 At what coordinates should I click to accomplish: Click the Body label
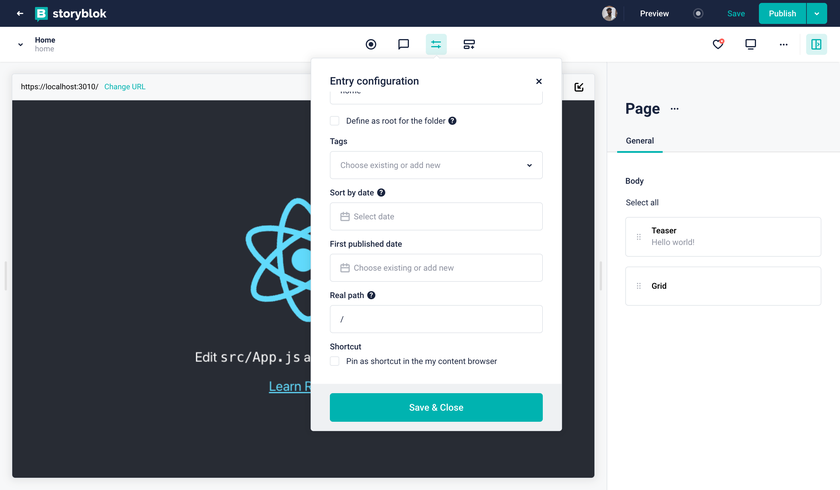pyautogui.click(x=634, y=181)
